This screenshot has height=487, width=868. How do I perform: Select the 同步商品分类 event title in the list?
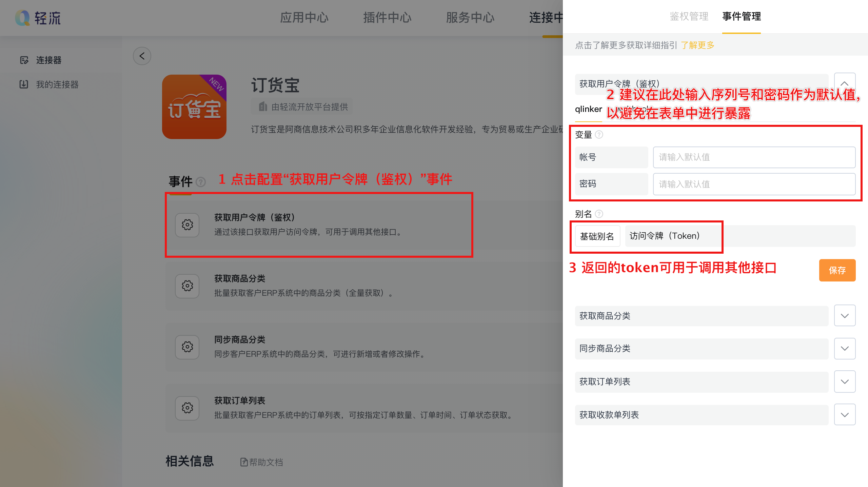tap(240, 339)
